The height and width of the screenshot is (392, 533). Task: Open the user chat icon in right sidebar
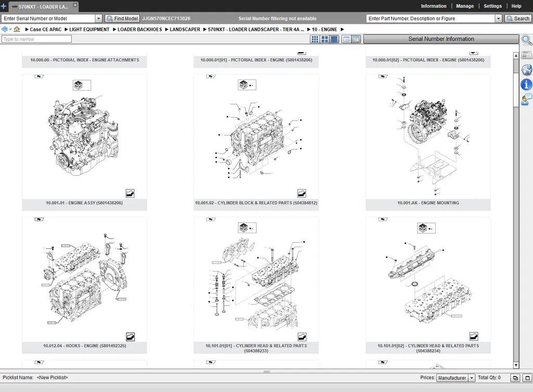[x=527, y=99]
